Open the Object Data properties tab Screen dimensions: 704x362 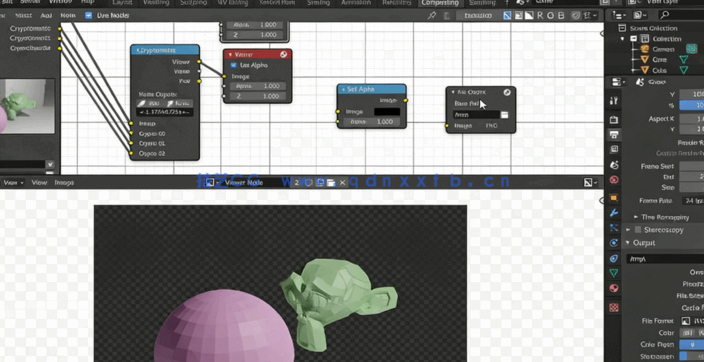[x=614, y=273]
